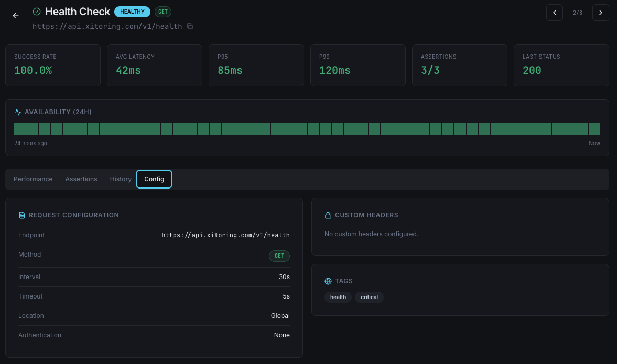Select the Config tab
617x364 pixels.
[154, 179]
